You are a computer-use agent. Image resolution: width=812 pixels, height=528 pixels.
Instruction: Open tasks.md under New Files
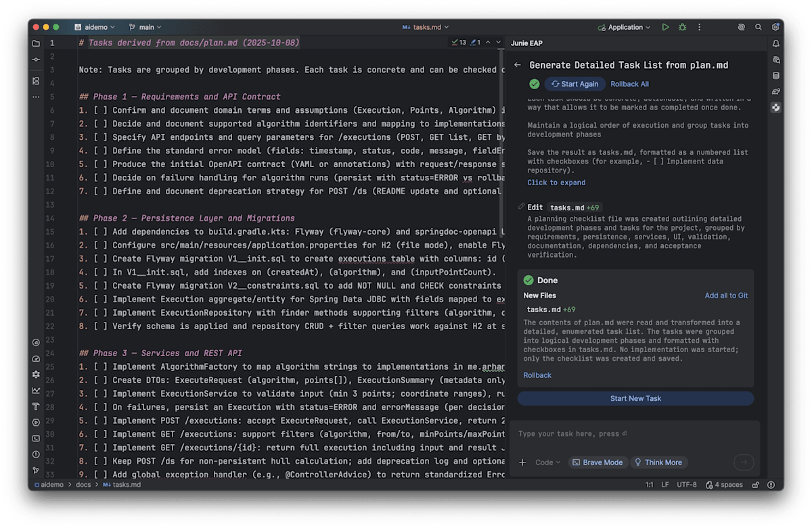click(543, 310)
